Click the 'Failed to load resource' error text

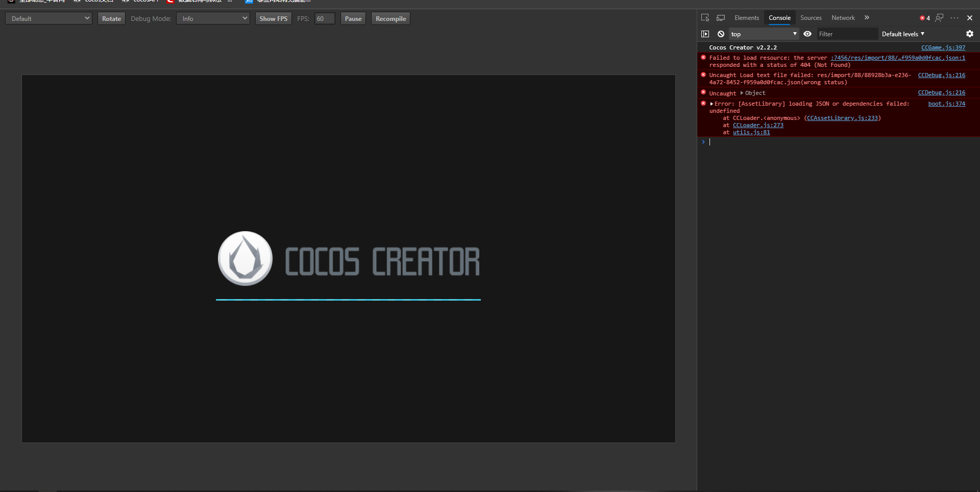coord(768,61)
